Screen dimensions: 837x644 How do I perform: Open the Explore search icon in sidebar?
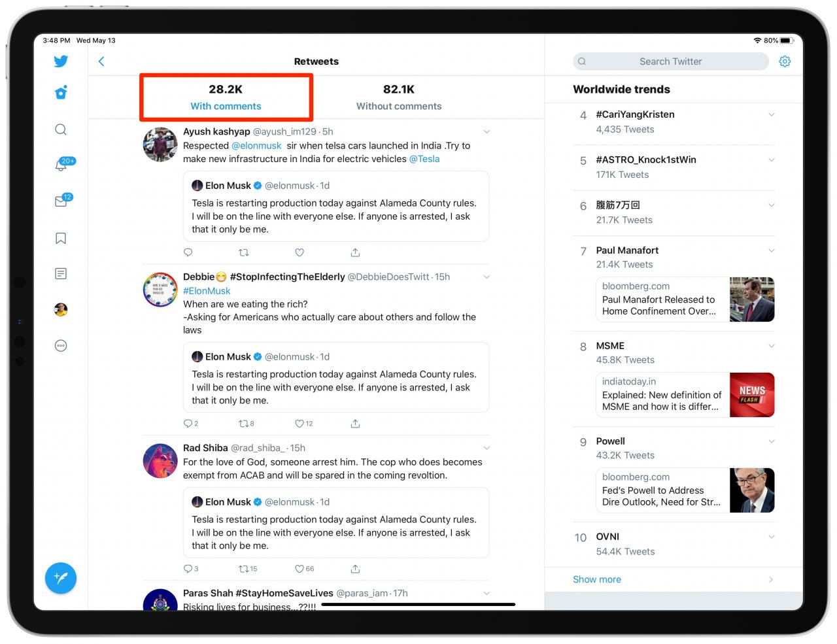(61, 129)
